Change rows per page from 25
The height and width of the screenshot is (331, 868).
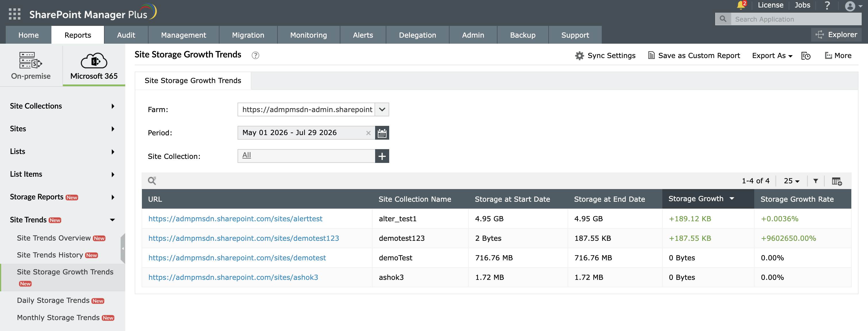[791, 181]
